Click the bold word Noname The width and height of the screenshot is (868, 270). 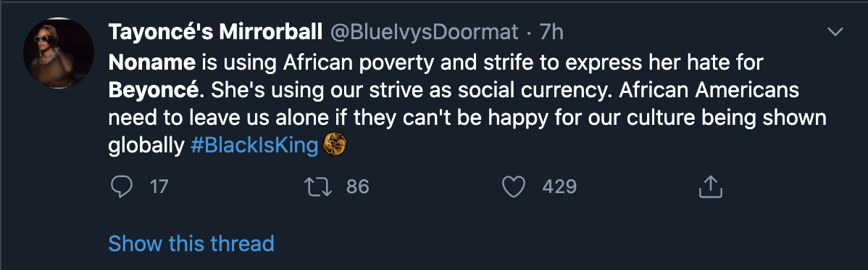152,62
